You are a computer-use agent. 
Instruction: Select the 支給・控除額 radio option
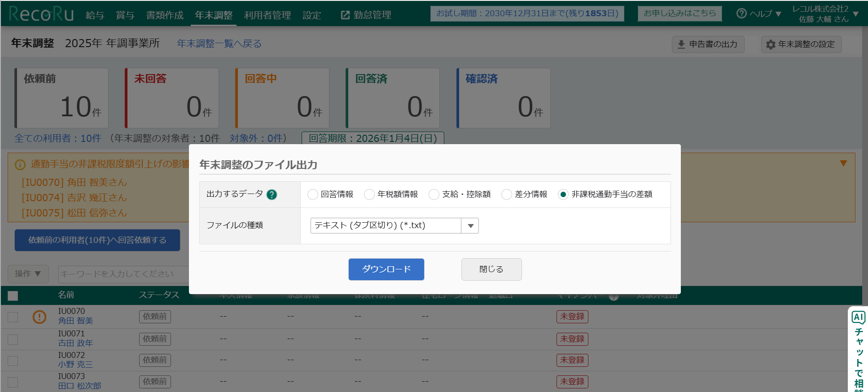(x=434, y=194)
